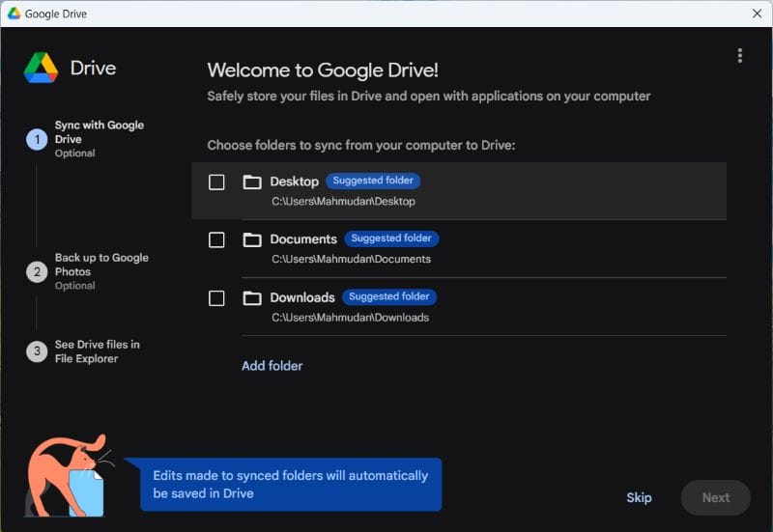773x532 pixels.
Task: Close the Google Drive window
Action: 757,14
